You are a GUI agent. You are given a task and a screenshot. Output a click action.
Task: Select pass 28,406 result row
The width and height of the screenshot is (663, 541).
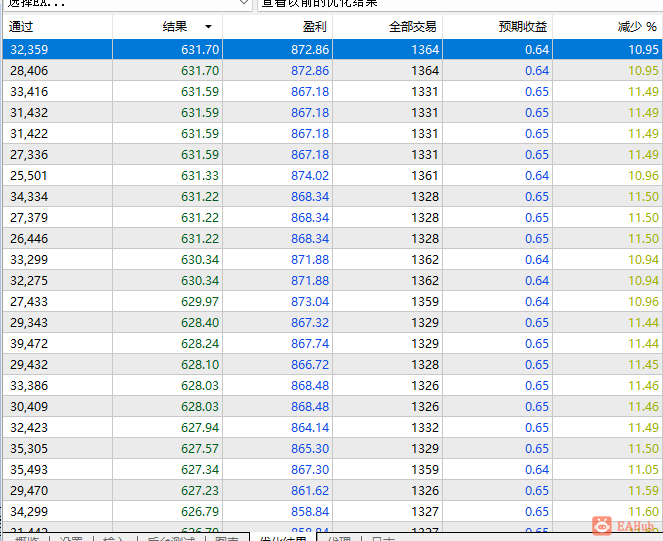pyautogui.click(x=332, y=70)
